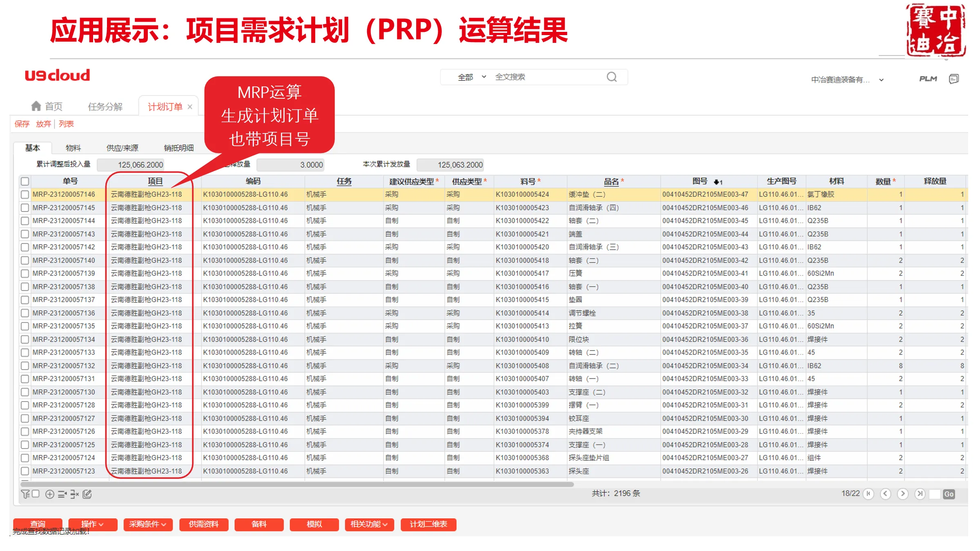Check the row MRP-231200057135
980x551 pixels.
[25, 326]
